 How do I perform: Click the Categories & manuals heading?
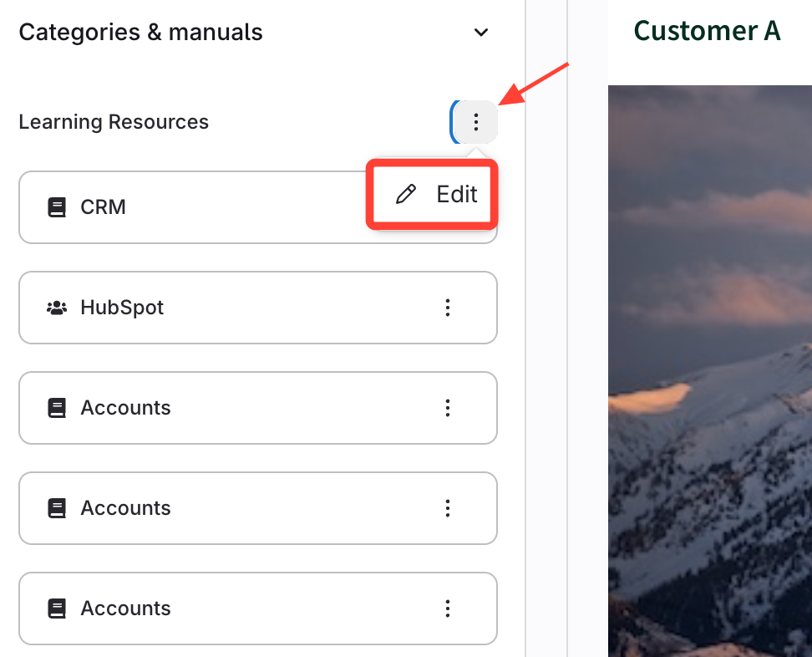(140, 33)
